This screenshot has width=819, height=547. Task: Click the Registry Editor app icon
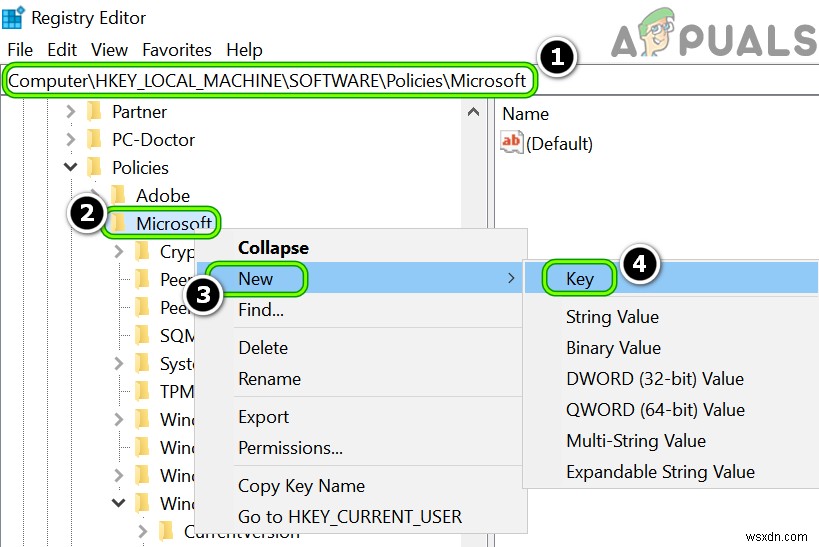13,17
